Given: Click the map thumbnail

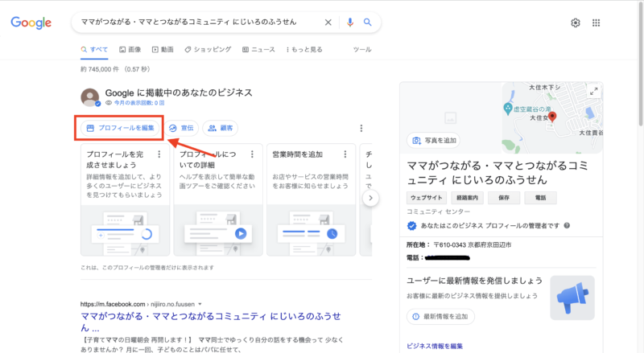Looking at the screenshot, I should coord(552,118).
